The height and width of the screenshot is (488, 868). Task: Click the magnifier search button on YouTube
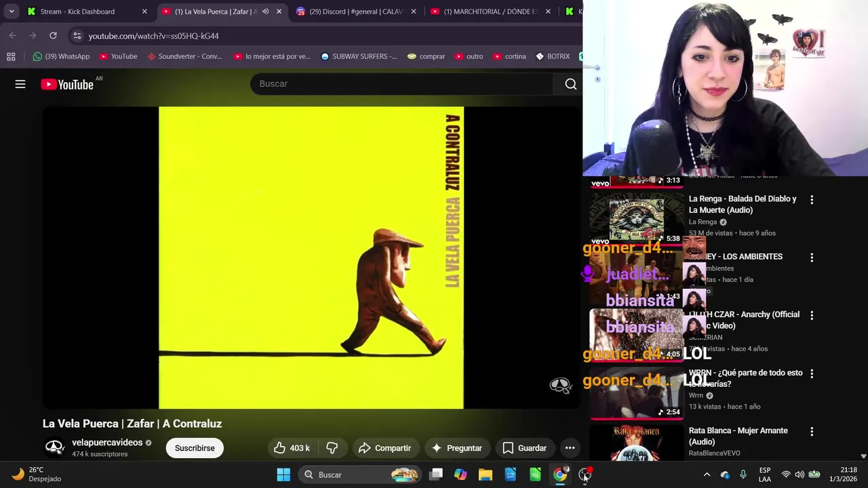coord(570,84)
